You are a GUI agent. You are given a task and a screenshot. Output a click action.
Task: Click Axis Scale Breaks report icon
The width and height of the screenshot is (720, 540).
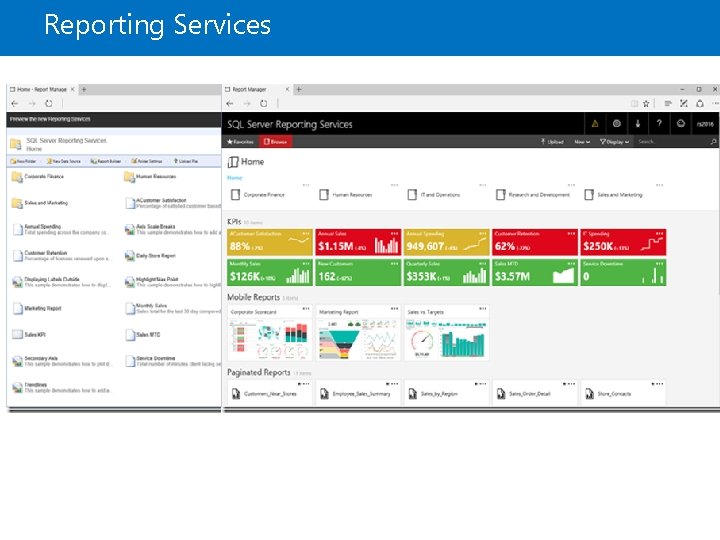[129, 229]
